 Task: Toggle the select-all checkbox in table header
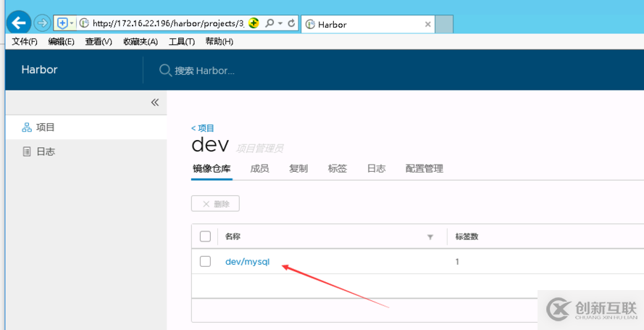(x=205, y=236)
